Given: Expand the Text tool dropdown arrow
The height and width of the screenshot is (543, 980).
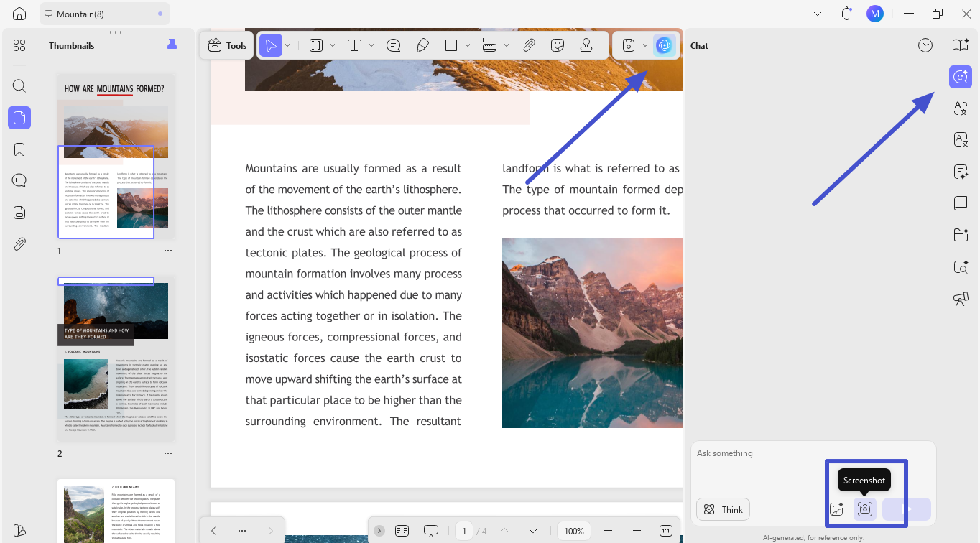Looking at the screenshot, I should 371,45.
